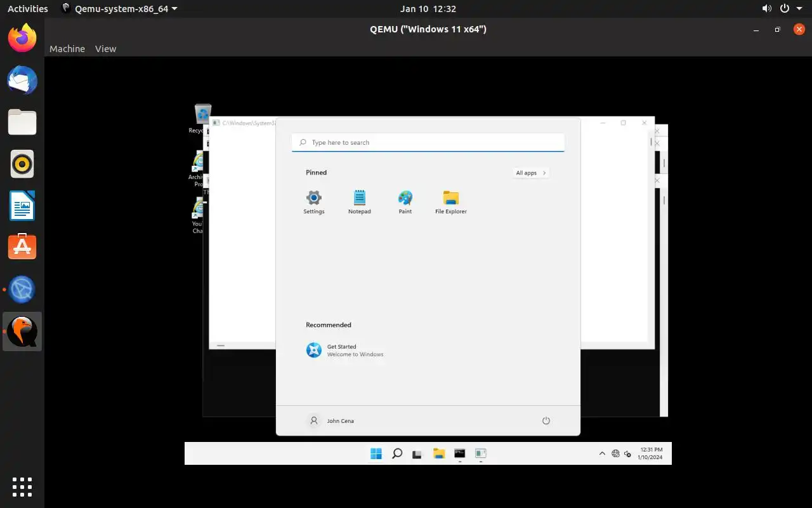812x508 pixels.
Task: Show Applications grid in Ubuntu dock
Action: point(22,486)
